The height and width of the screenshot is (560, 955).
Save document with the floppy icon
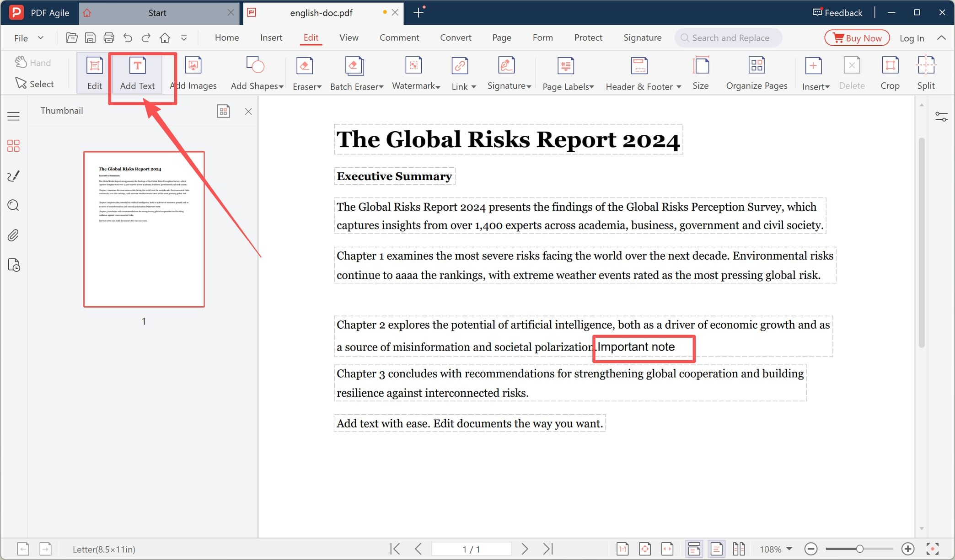91,38
